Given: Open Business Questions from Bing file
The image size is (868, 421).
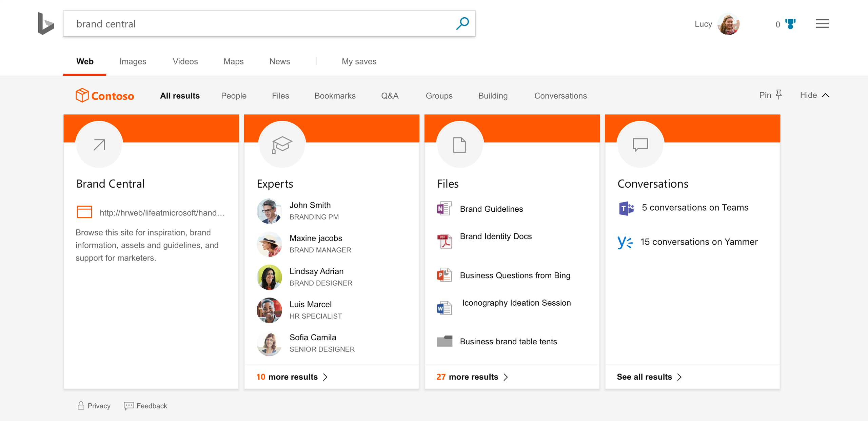Looking at the screenshot, I should pos(515,275).
